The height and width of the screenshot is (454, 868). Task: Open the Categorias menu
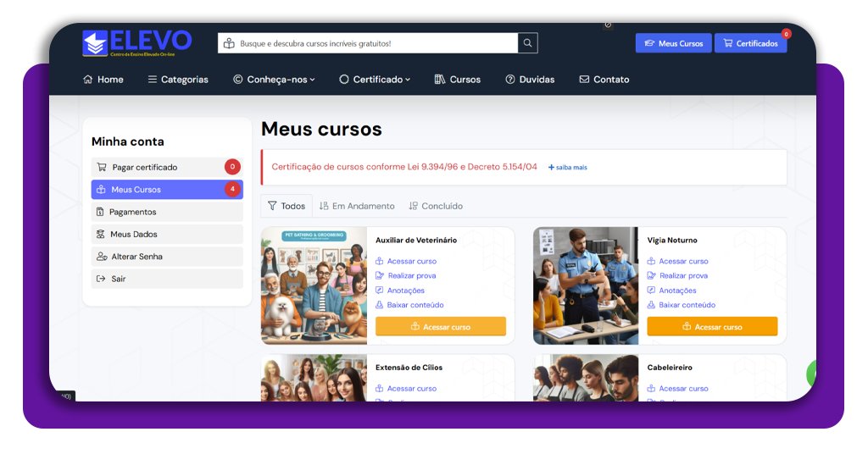pos(178,80)
